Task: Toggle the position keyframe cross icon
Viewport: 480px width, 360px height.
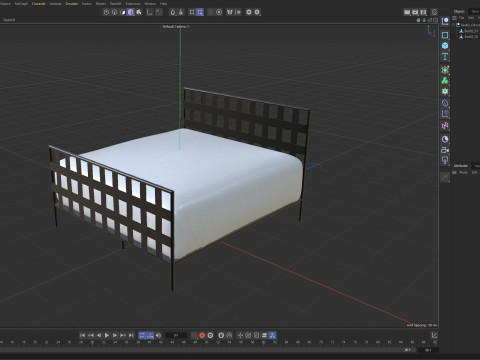Action: point(240,335)
